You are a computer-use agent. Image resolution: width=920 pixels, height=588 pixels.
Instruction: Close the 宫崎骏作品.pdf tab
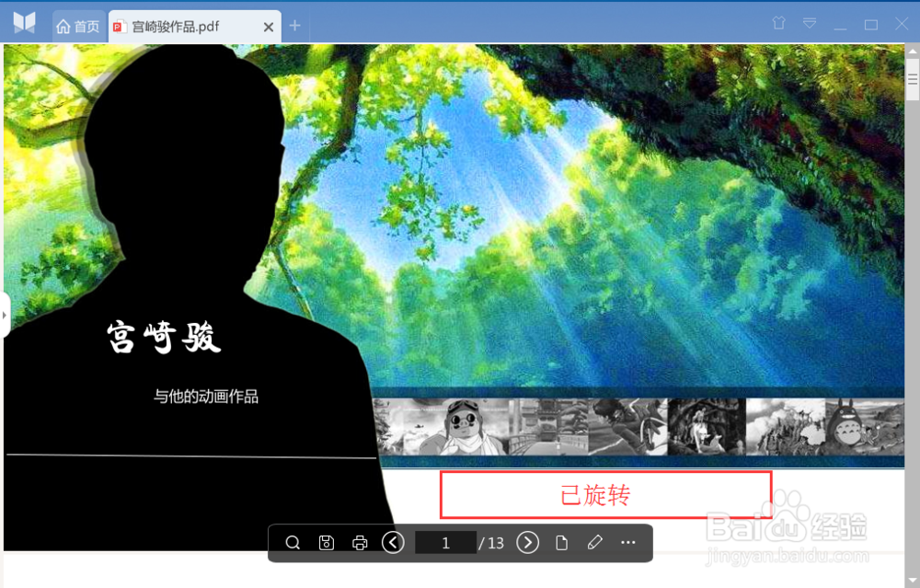pyautogui.click(x=268, y=27)
